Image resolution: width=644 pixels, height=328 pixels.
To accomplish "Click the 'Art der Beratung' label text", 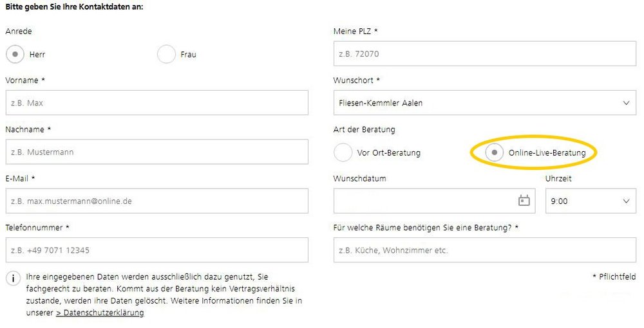I will (x=365, y=129).
